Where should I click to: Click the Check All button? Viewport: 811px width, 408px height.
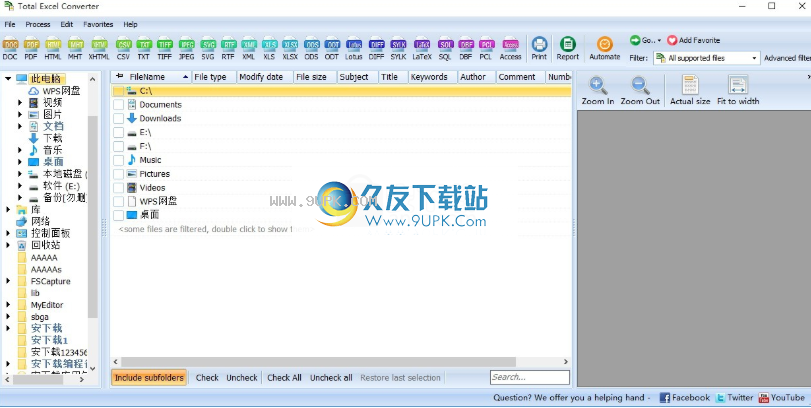pos(284,377)
